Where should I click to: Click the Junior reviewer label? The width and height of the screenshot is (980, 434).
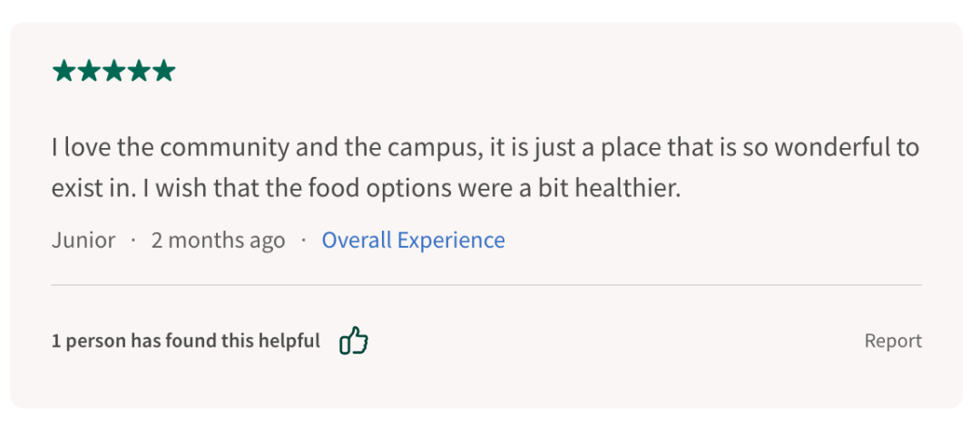[83, 240]
